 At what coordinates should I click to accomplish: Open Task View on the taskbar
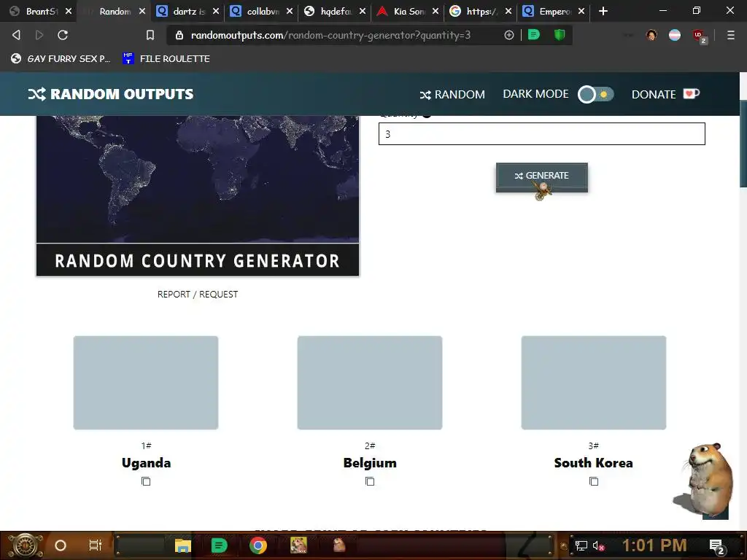(x=96, y=545)
